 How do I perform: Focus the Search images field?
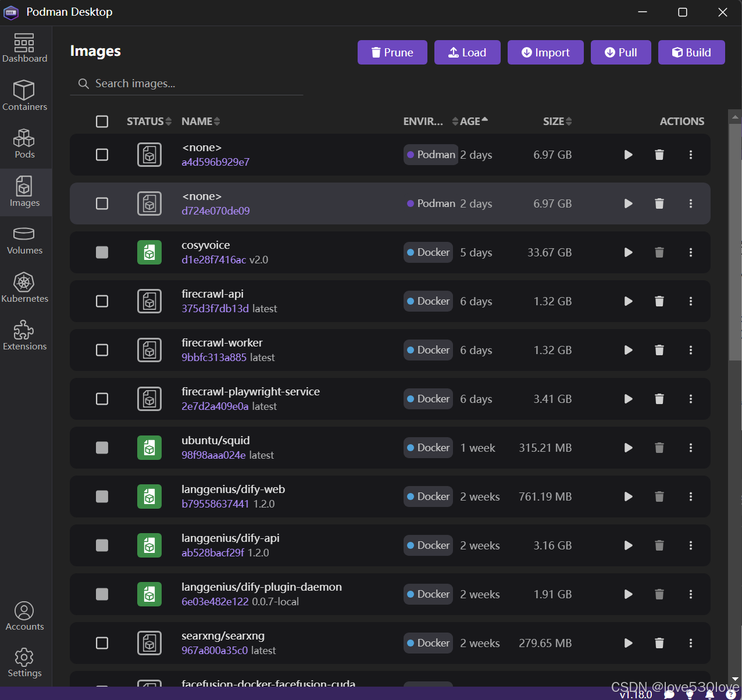187,84
